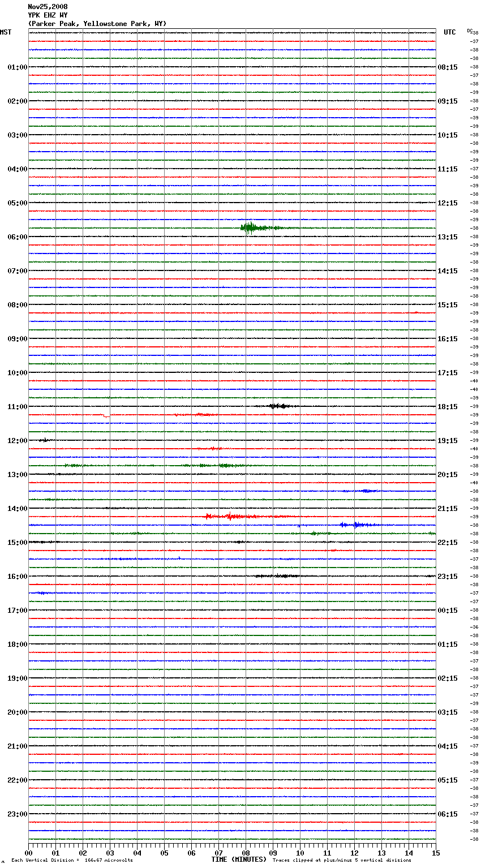Screen dimensions: 481x868
Task: Click the 18:15 UTC time label
Action: (448, 407)
